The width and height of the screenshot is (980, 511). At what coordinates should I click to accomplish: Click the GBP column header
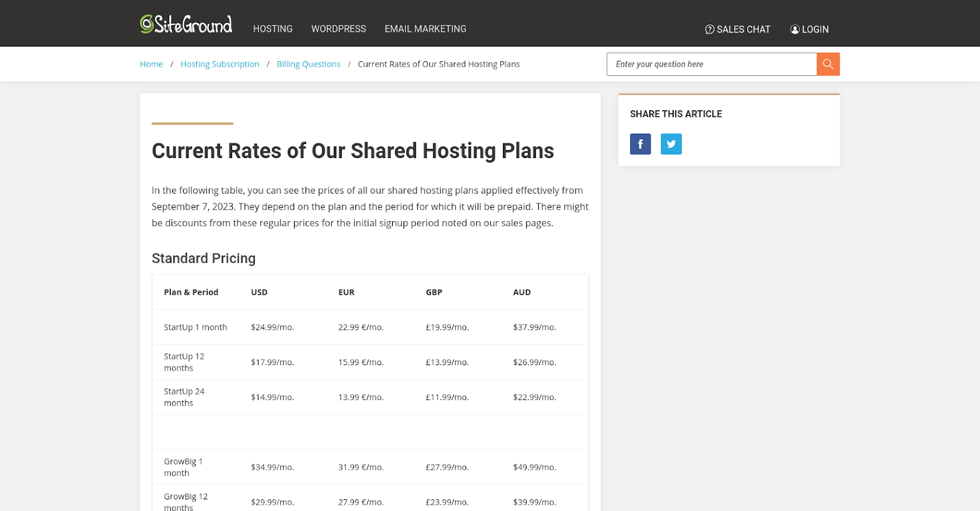(434, 292)
